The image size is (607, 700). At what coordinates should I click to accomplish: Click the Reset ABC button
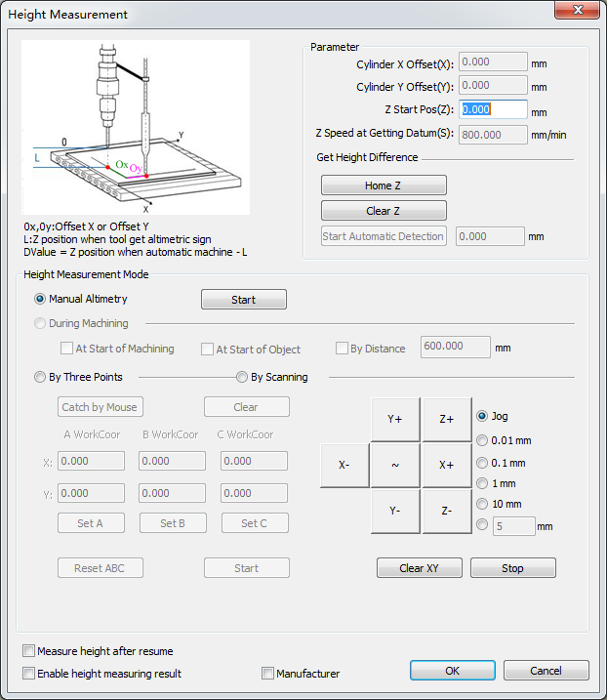tap(100, 568)
